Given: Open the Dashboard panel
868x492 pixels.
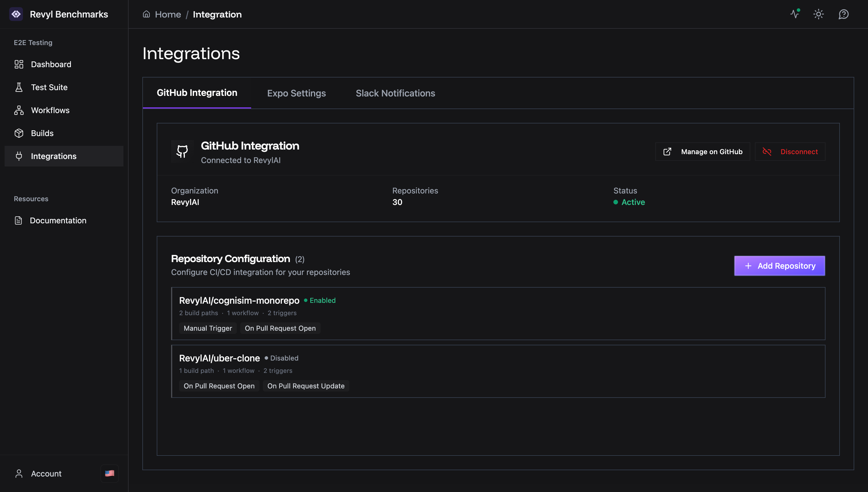Looking at the screenshot, I should pyautogui.click(x=51, y=64).
